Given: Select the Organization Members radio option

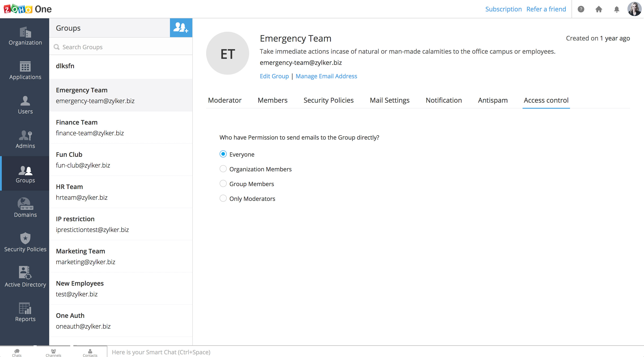Looking at the screenshot, I should click(223, 169).
